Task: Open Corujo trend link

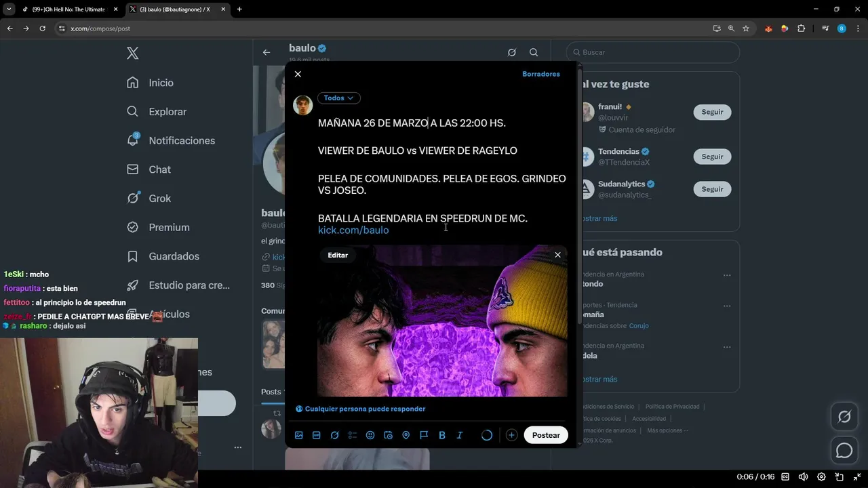Action: tap(639, 326)
